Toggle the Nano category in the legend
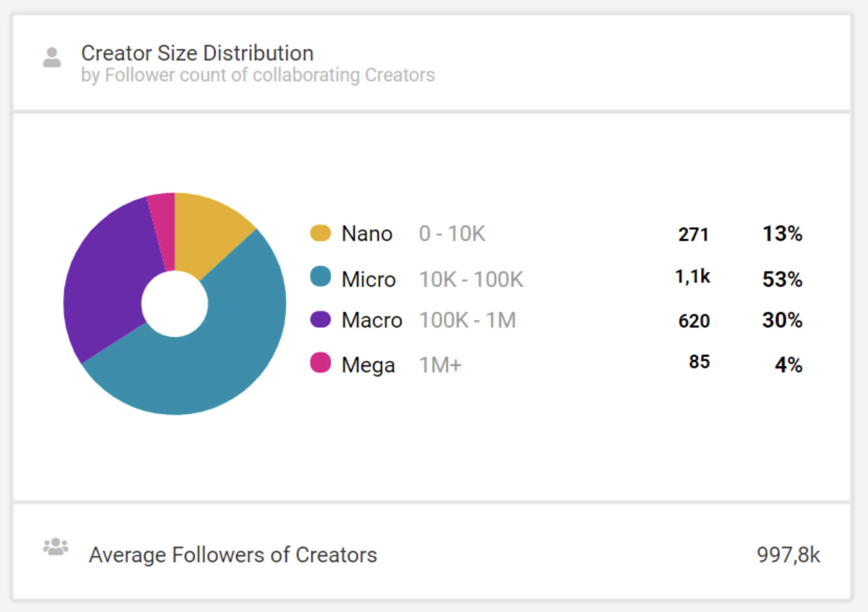Viewport: 868px width, 612px height. point(366,233)
